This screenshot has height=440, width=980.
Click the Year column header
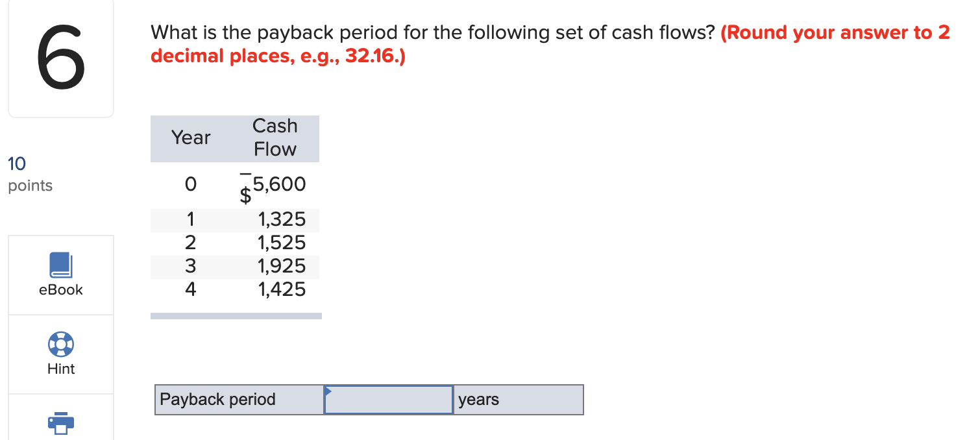tap(190, 138)
